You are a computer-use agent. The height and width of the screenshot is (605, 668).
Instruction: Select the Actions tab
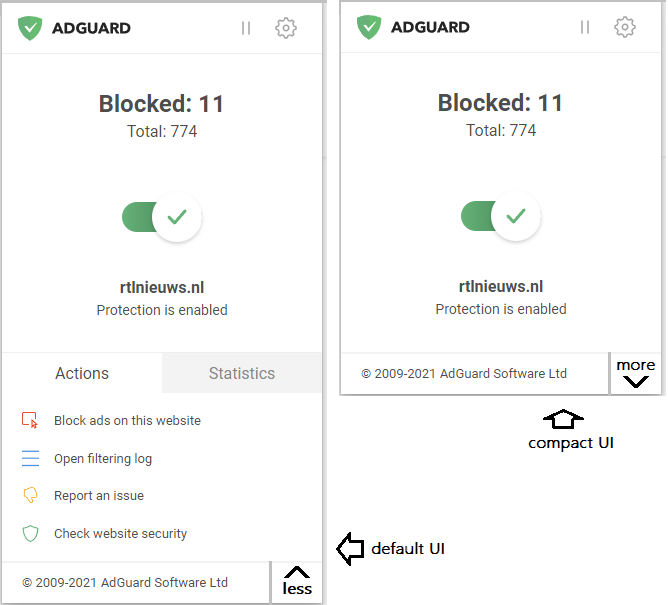pos(82,373)
